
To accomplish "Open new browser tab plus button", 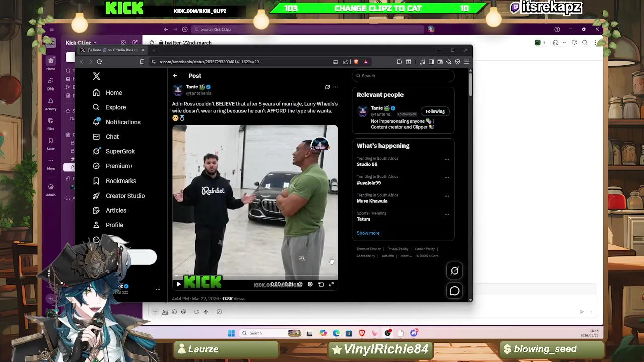I will tap(154, 50).
